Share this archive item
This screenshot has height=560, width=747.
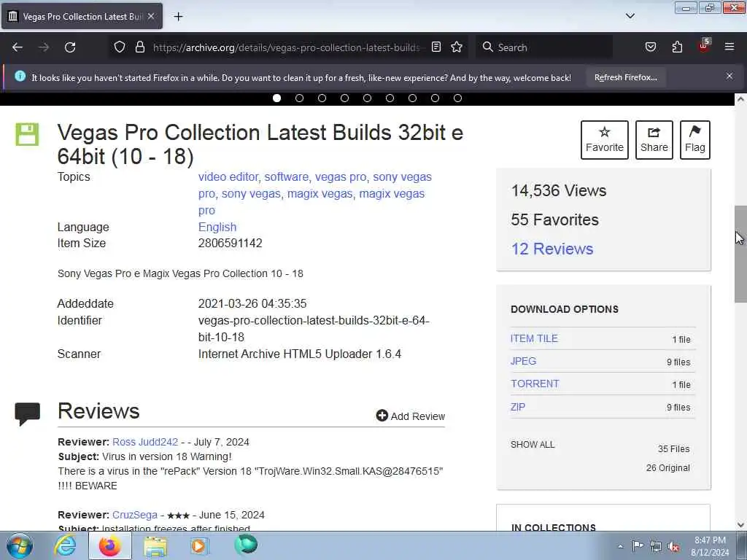coord(654,139)
